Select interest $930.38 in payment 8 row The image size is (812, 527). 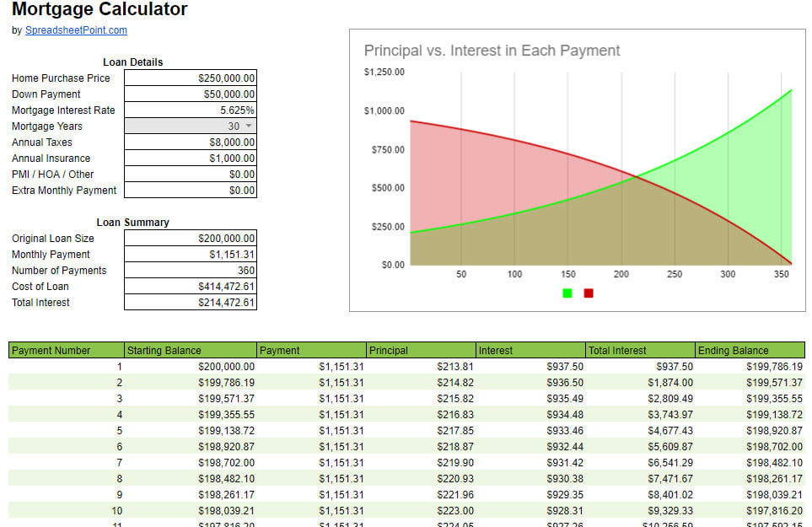coord(531,479)
